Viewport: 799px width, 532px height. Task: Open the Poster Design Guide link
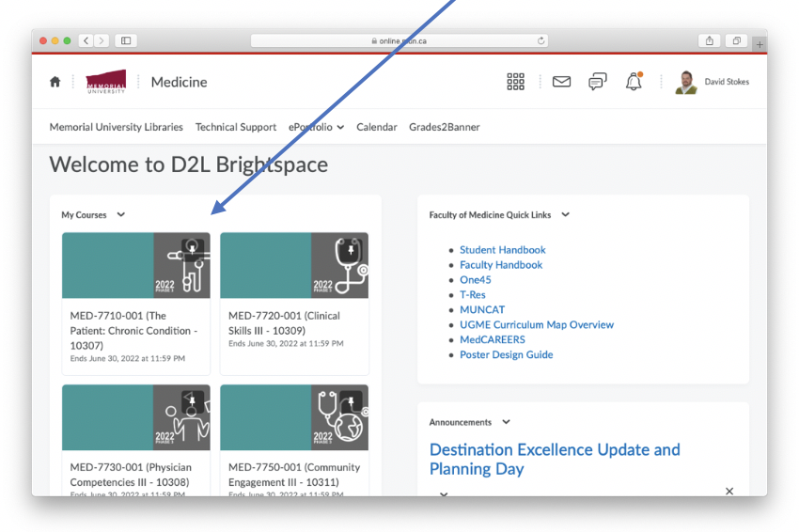click(x=506, y=354)
